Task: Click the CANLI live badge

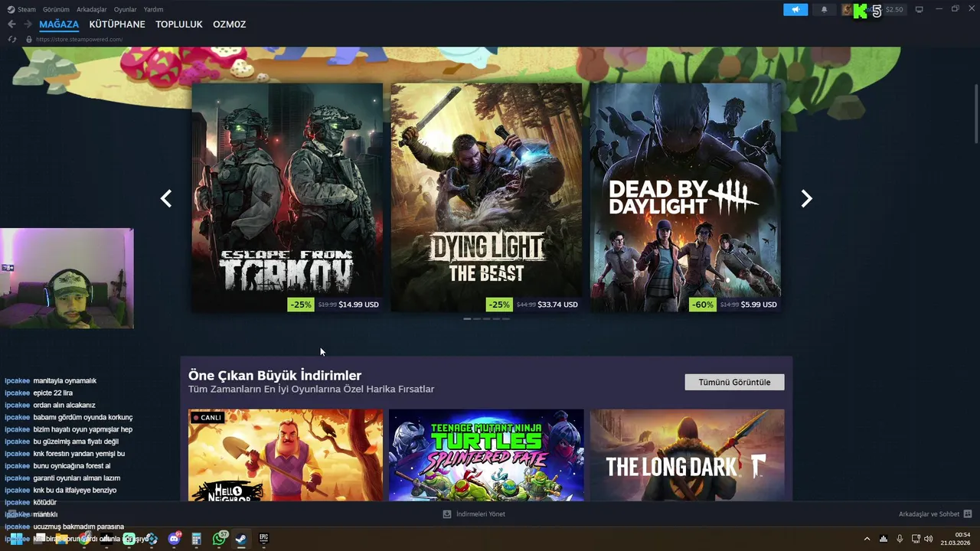Action: [207, 418]
